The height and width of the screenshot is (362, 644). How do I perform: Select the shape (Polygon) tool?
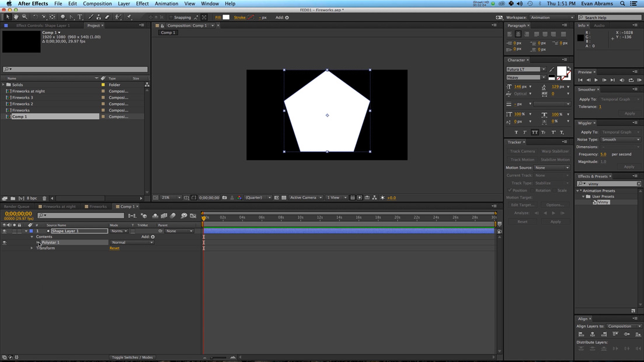pos(63,18)
